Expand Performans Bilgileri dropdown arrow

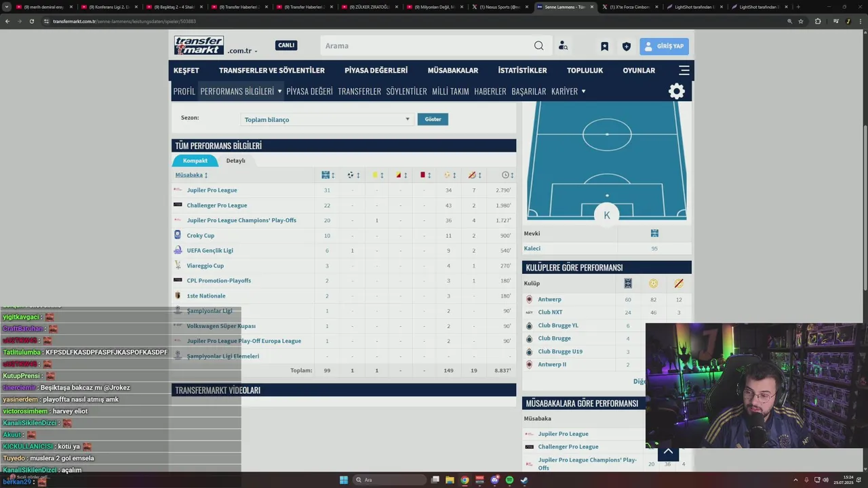(279, 91)
